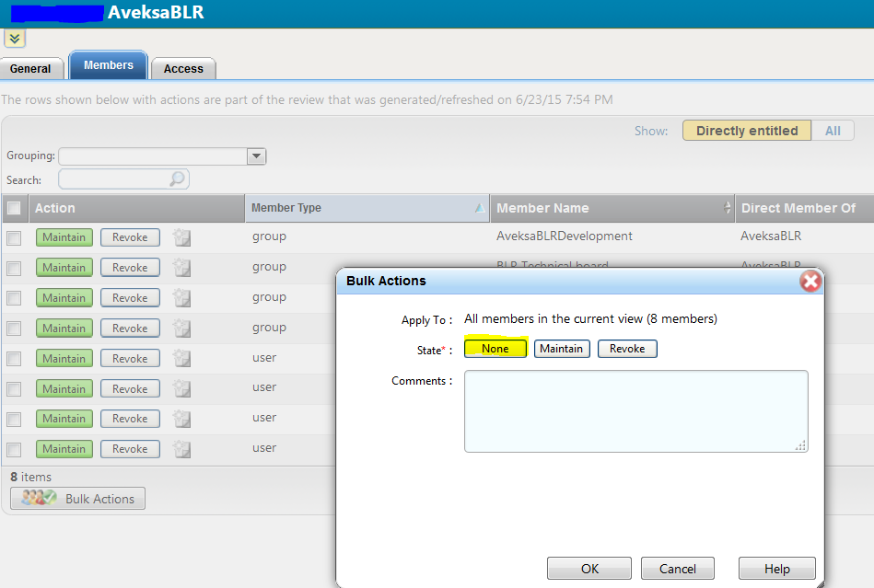
Task: Expand the panel with the double-chevron icon
Action: (15, 38)
